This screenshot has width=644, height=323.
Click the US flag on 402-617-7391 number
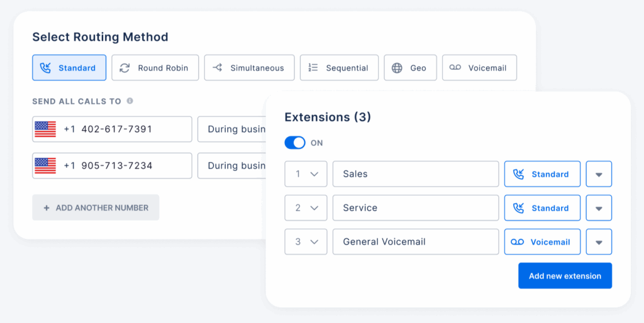click(x=45, y=129)
